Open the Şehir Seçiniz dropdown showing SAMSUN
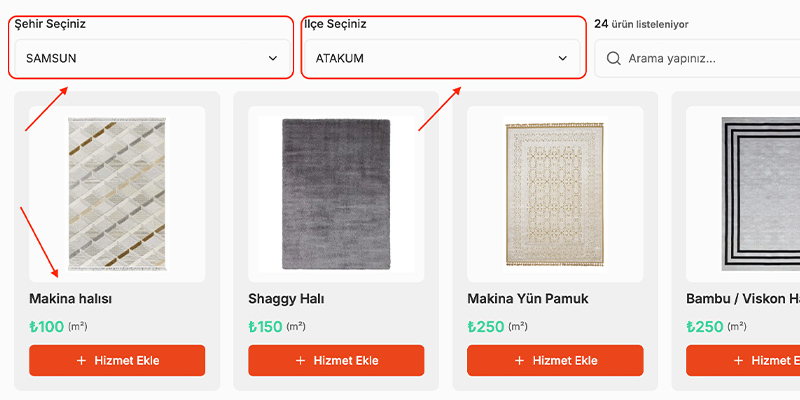This screenshot has width=800, height=400. coord(153,58)
